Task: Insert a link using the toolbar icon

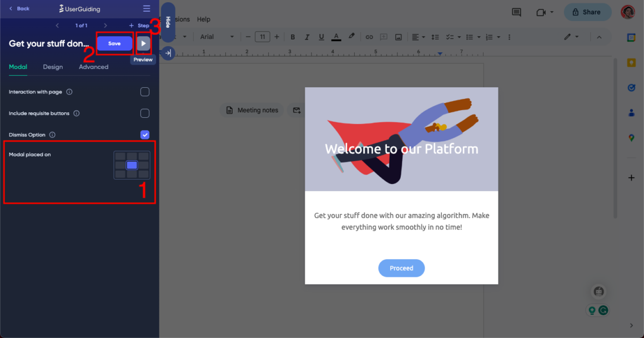Action: (x=369, y=37)
